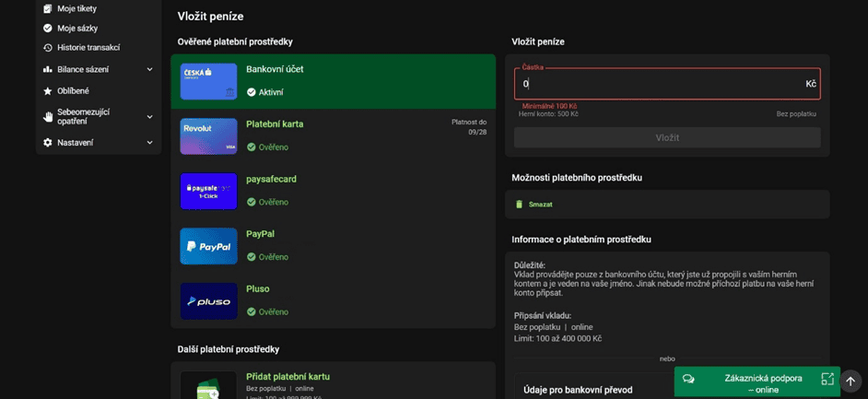
Task: Select the PayPal payment method
Action: pos(334,246)
